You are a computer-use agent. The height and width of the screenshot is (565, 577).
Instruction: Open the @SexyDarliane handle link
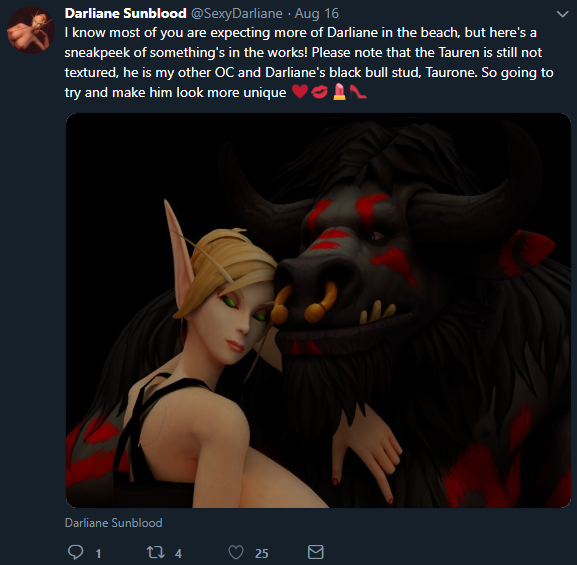(237, 14)
